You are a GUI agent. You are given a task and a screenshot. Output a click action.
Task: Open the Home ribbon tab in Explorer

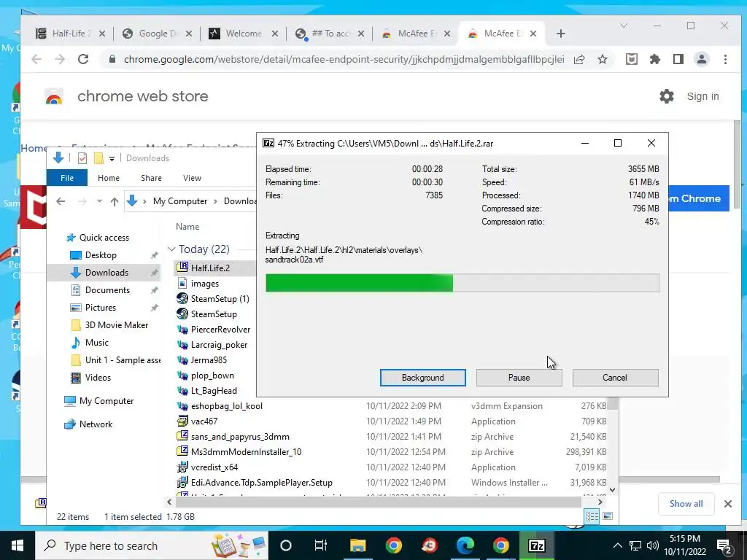[x=109, y=178]
